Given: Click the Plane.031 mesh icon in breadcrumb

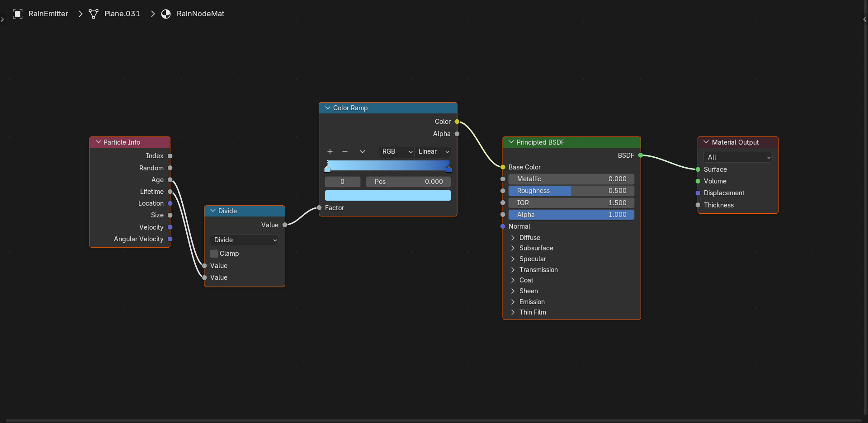Looking at the screenshot, I should [94, 14].
